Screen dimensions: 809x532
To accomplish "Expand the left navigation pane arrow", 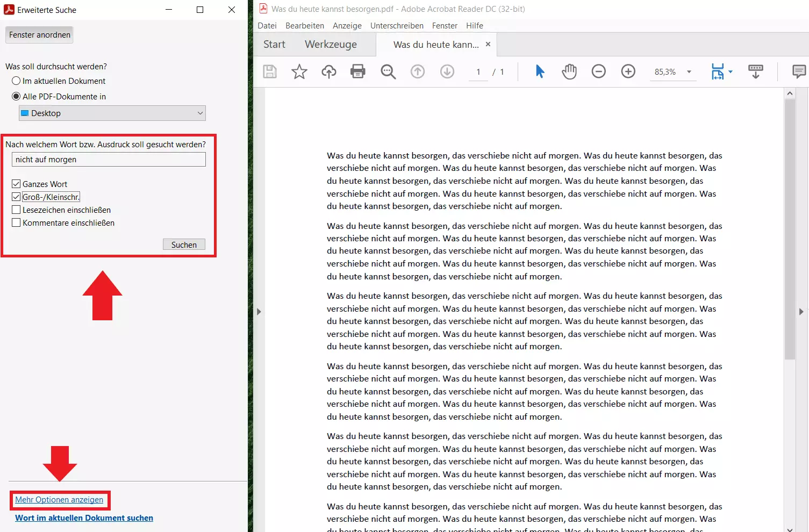I will [x=259, y=312].
